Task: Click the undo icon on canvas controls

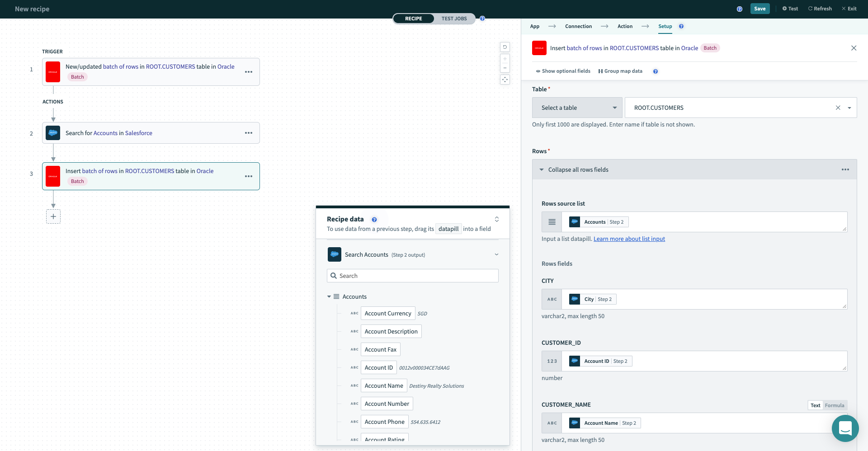Action: pos(505,47)
